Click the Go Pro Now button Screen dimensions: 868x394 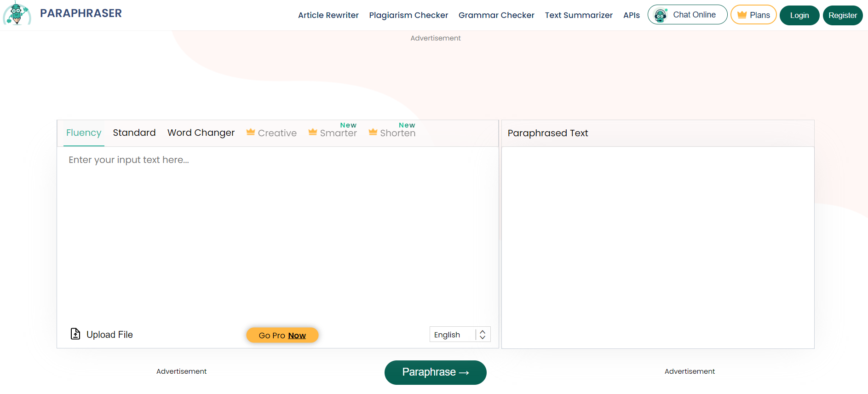[282, 335]
